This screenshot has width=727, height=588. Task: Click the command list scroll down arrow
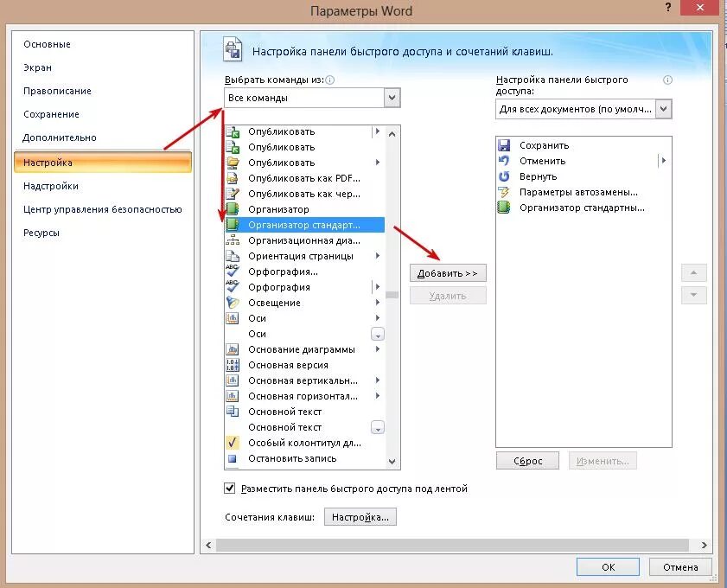392,462
